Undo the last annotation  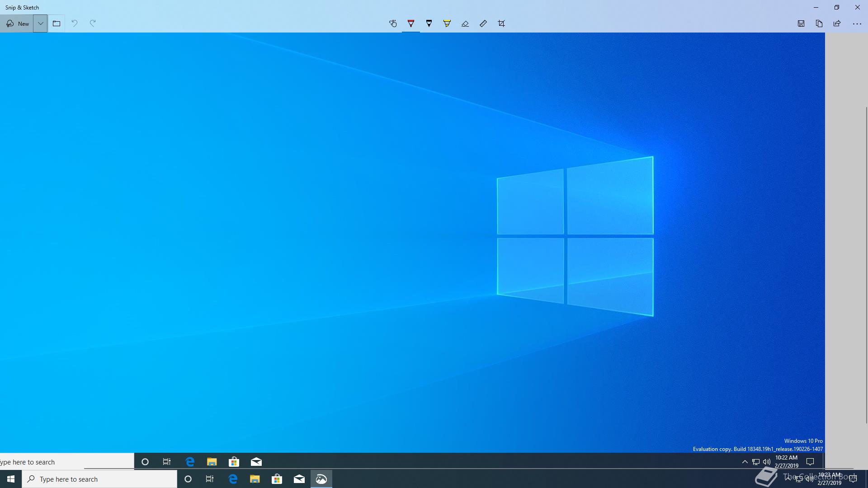click(x=75, y=23)
